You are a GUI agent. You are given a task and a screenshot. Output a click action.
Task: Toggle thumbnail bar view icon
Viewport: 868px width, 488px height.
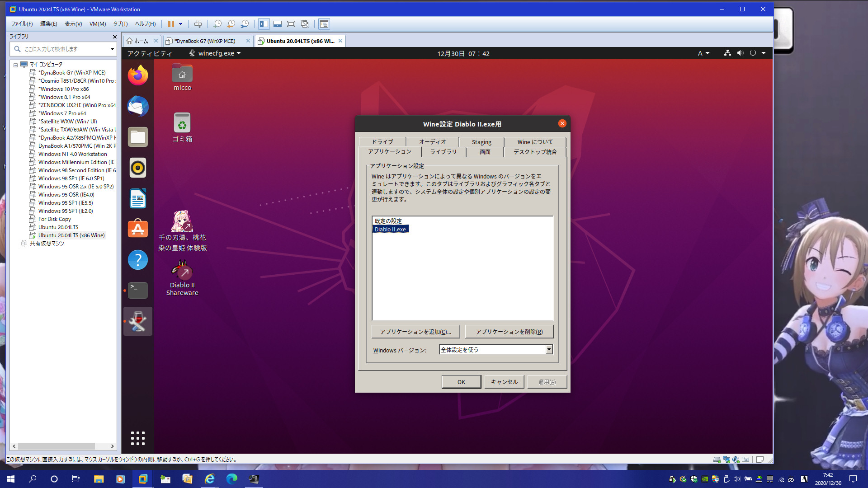(278, 24)
